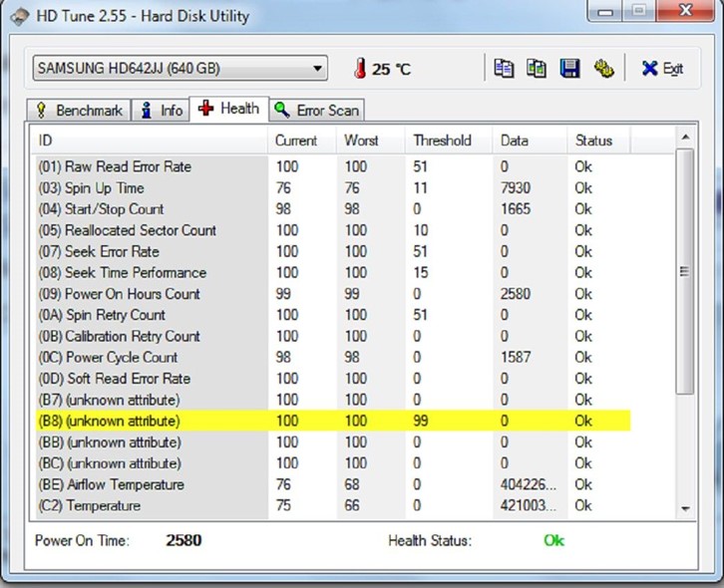Screen dimensions: 724x588
Task: Select the Health tab
Action: pos(229,109)
